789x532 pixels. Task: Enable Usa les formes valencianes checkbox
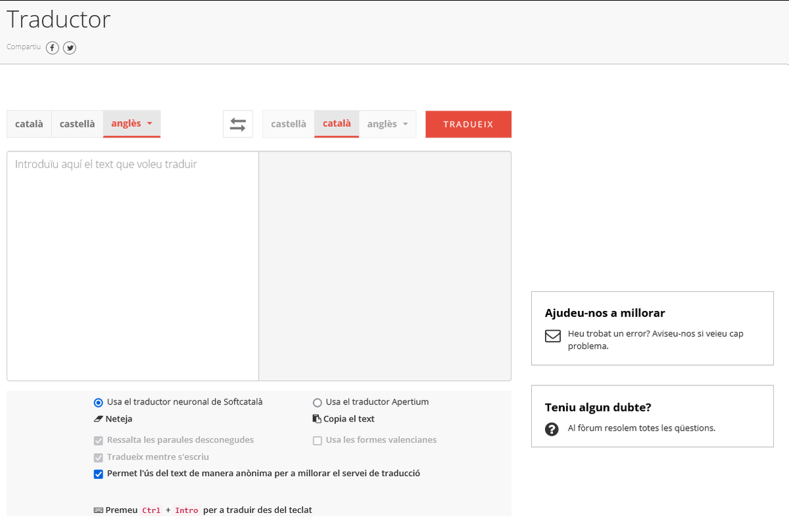pyautogui.click(x=318, y=440)
